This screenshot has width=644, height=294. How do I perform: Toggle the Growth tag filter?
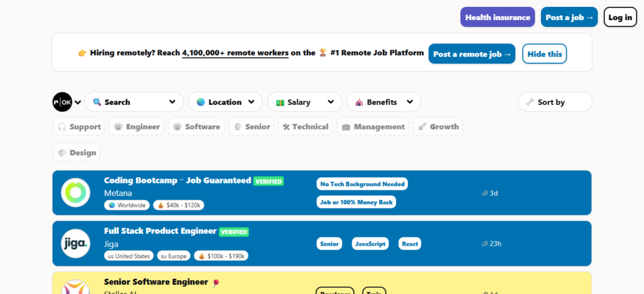(x=438, y=127)
